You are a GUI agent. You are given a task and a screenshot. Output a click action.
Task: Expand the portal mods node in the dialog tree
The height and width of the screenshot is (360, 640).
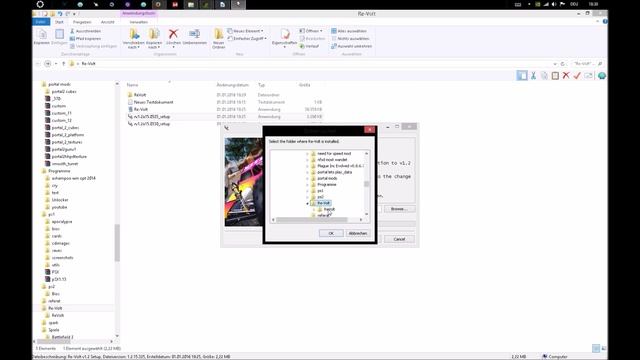pos(307,178)
